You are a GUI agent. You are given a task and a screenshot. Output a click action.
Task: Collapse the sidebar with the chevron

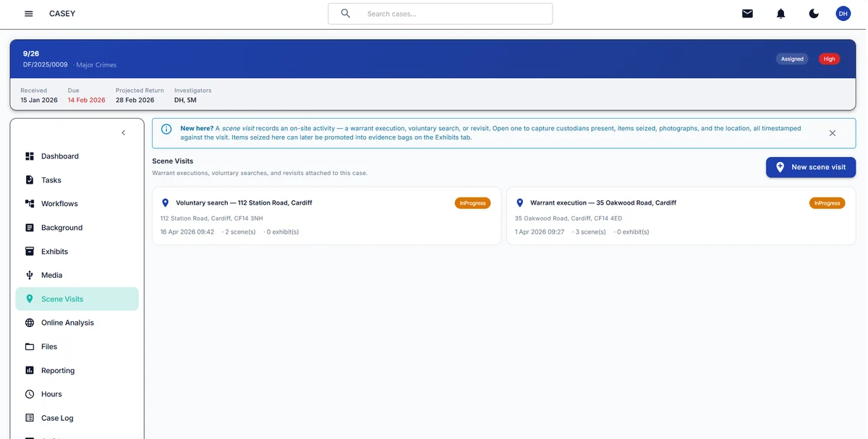pyautogui.click(x=123, y=132)
